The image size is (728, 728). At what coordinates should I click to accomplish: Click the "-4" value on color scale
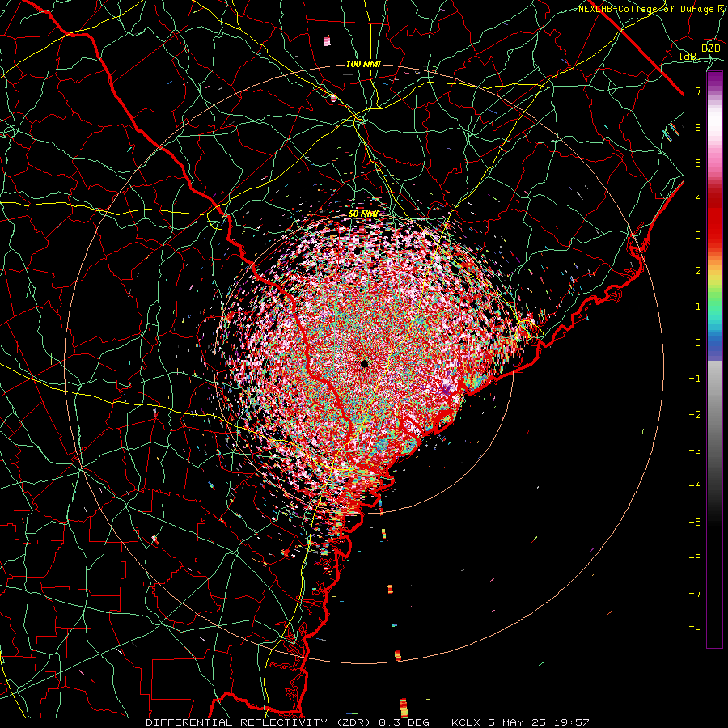(695, 486)
